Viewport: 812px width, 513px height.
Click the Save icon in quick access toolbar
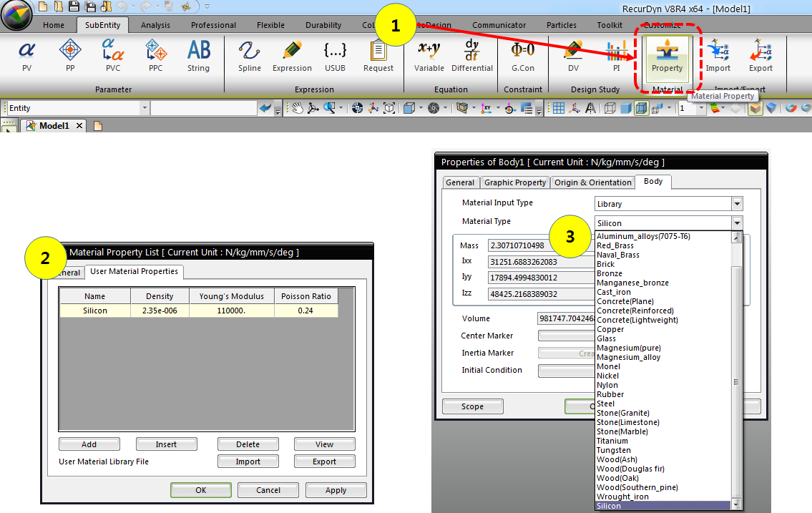(x=74, y=6)
